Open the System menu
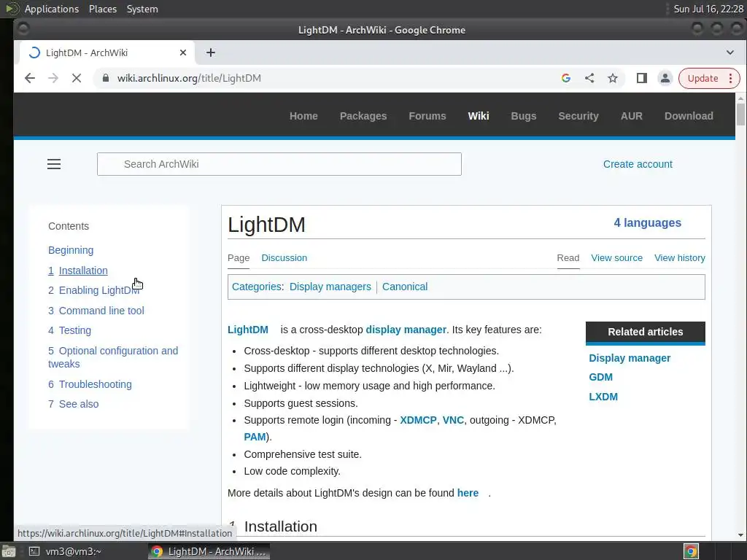 click(x=142, y=9)
